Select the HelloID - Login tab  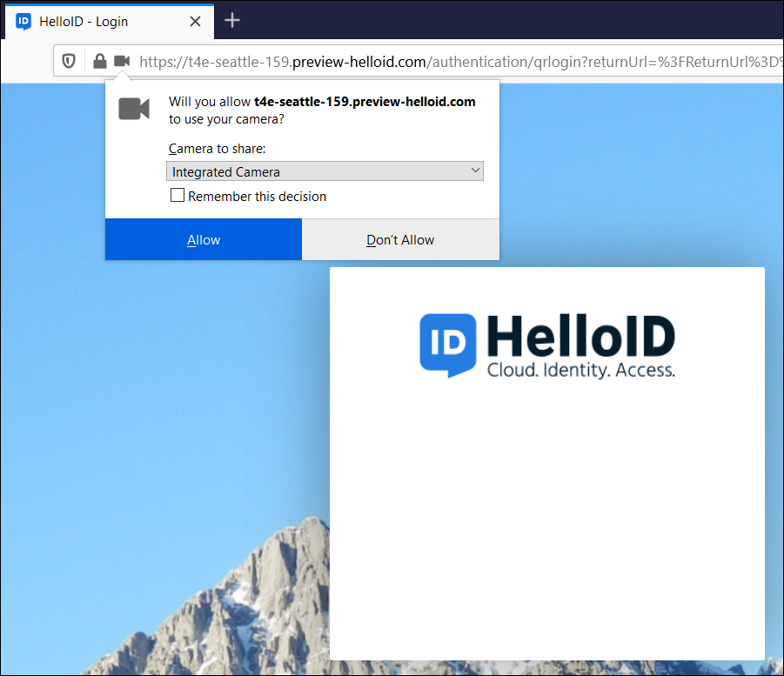pos(109,22)
